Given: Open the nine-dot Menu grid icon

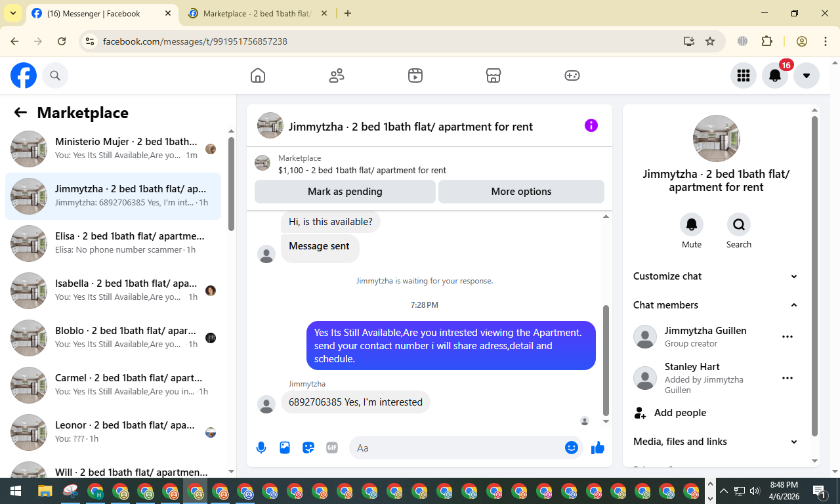Looking at the screenshot, I should point(744,75).
